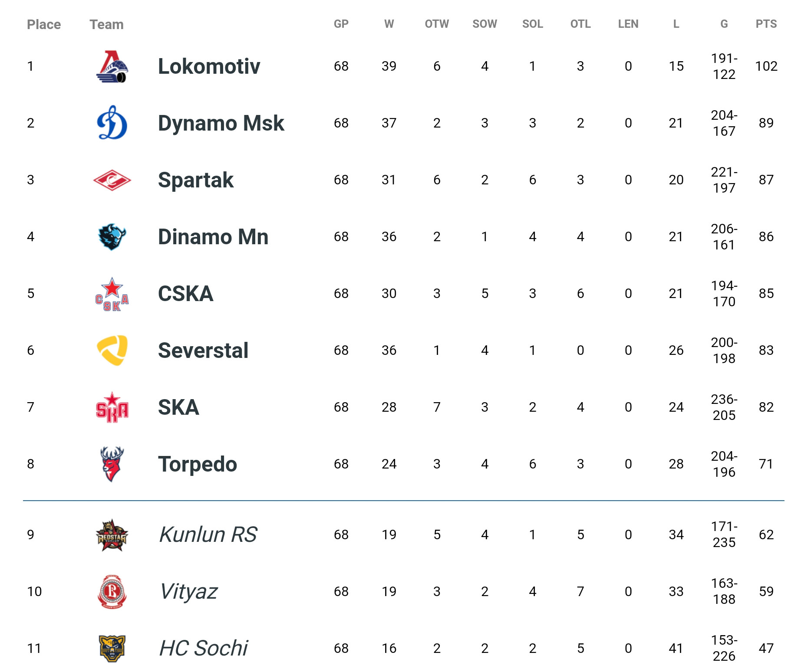Click the Vityaz team emblem
Viewport: 791px width, 672px height.
(x=112, y=592)
